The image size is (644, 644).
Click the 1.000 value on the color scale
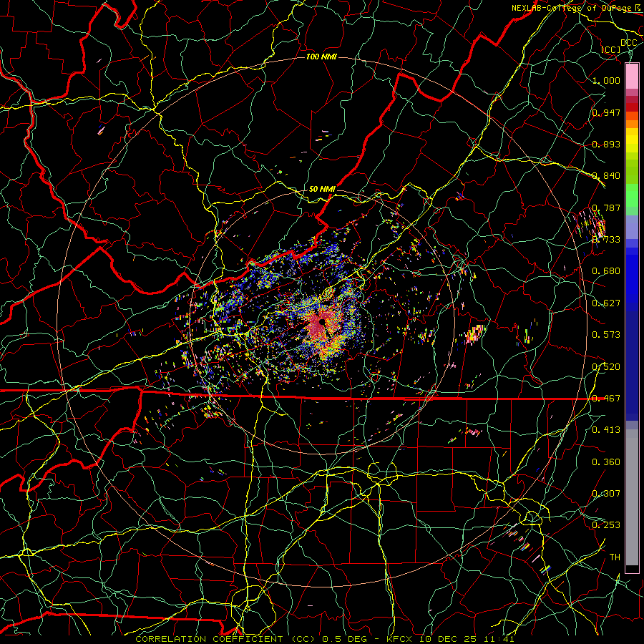point(606,80)
